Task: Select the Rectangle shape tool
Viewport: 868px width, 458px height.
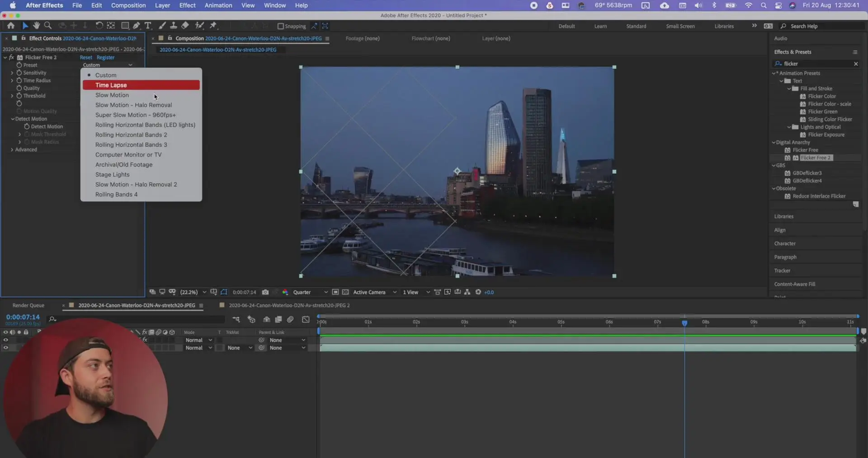Action: coord(125,26)
